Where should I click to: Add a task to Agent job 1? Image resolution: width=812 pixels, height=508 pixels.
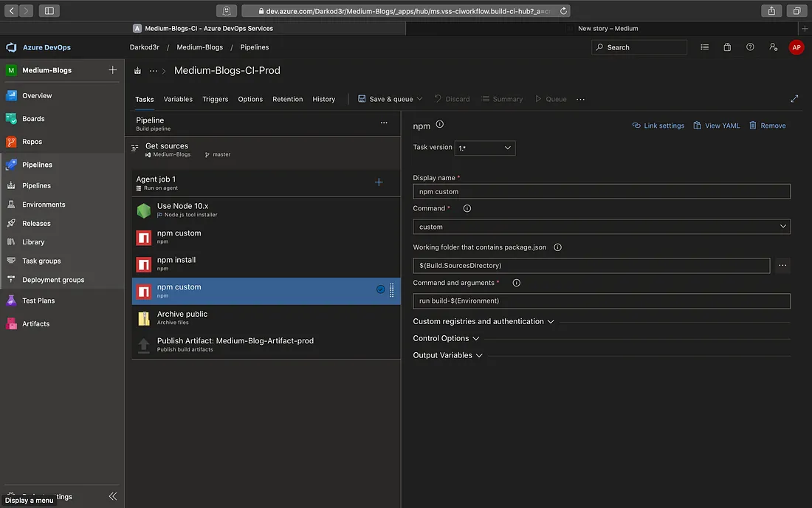379,182
